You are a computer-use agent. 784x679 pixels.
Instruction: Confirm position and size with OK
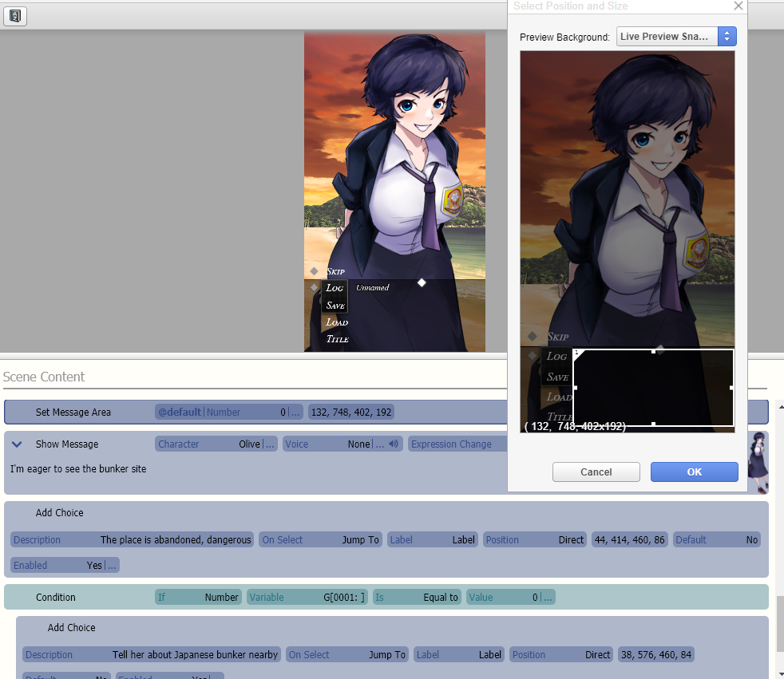[694, 472]
